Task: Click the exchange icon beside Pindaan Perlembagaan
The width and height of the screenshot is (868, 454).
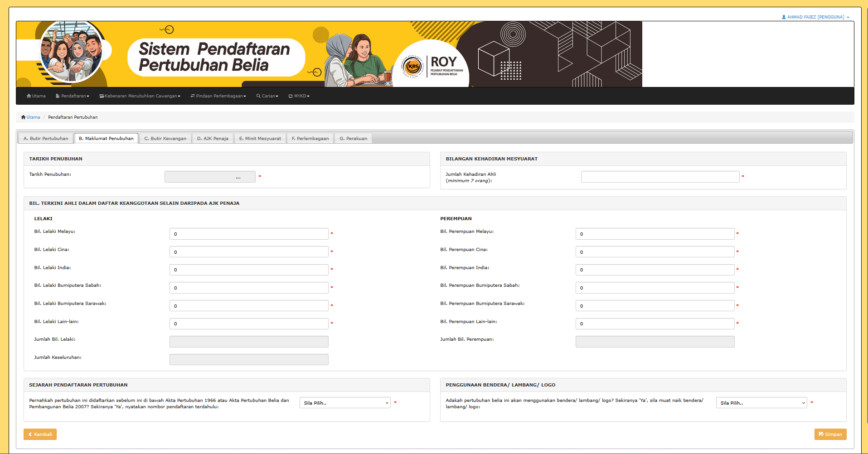Action: (193, 96)
